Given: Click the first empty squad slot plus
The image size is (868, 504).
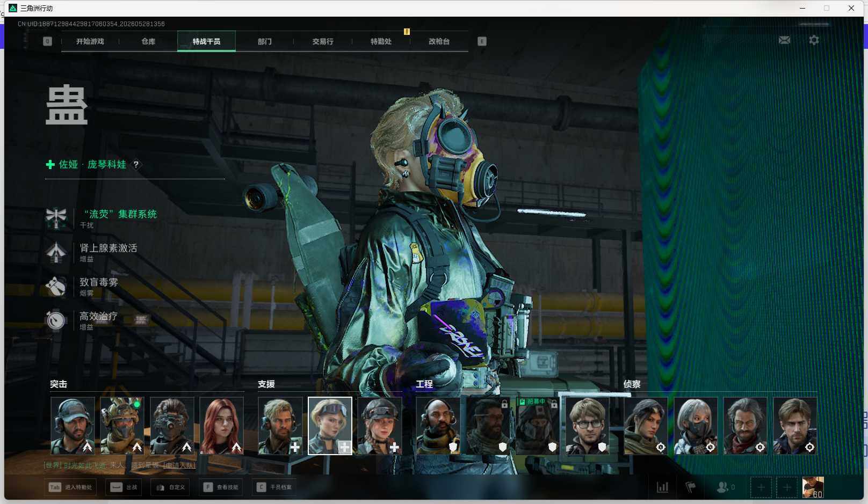Looking at the screenshot, I should [x=761, y=487].
